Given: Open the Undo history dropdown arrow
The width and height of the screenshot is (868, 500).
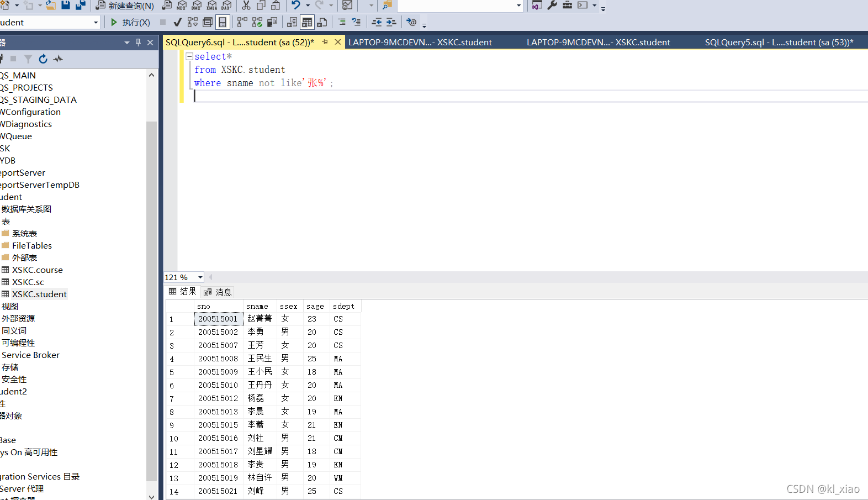Looking at the screenshot, I should tap(308, 6).
